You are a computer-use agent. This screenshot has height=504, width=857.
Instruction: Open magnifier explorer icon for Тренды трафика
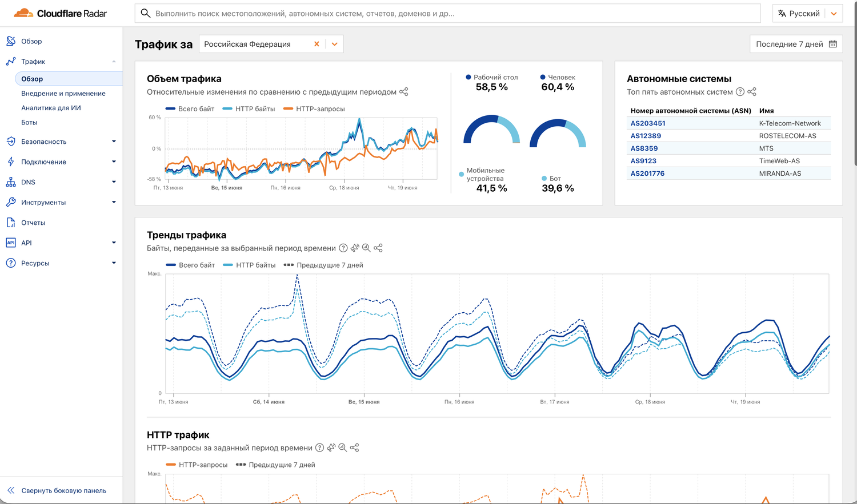coord(366,248)
